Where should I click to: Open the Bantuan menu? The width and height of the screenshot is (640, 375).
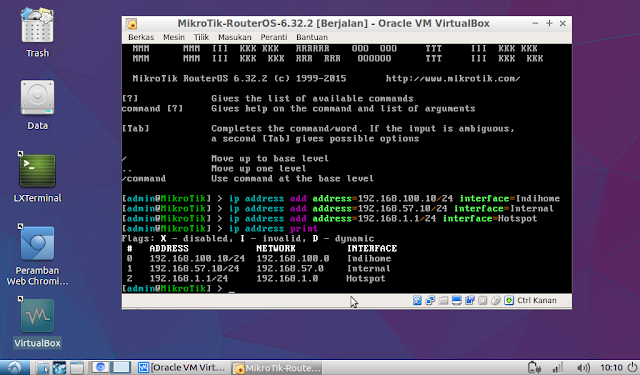312,37
